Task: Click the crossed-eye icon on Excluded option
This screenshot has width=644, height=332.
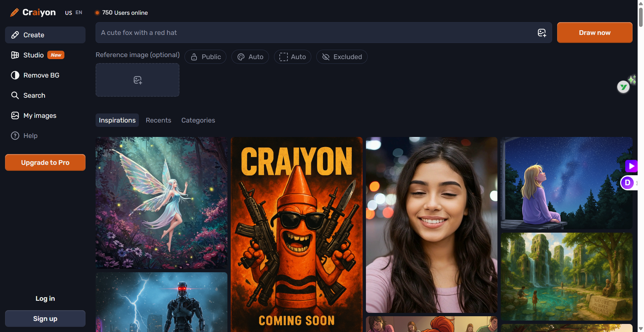Action: (326, 57)
